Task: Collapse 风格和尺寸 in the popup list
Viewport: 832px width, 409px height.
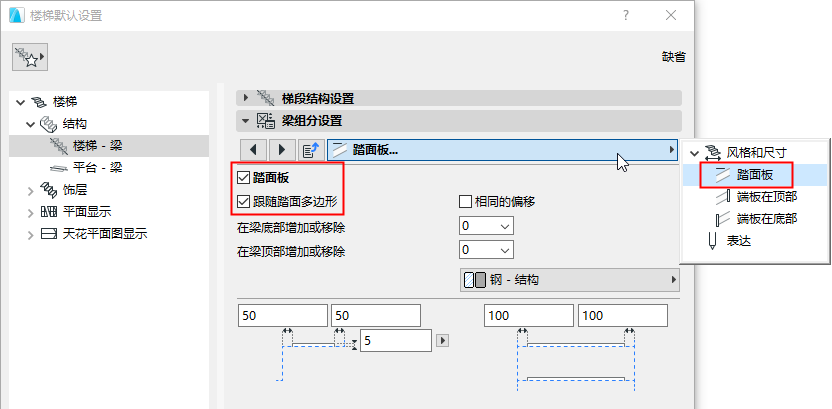Action: 694,153
